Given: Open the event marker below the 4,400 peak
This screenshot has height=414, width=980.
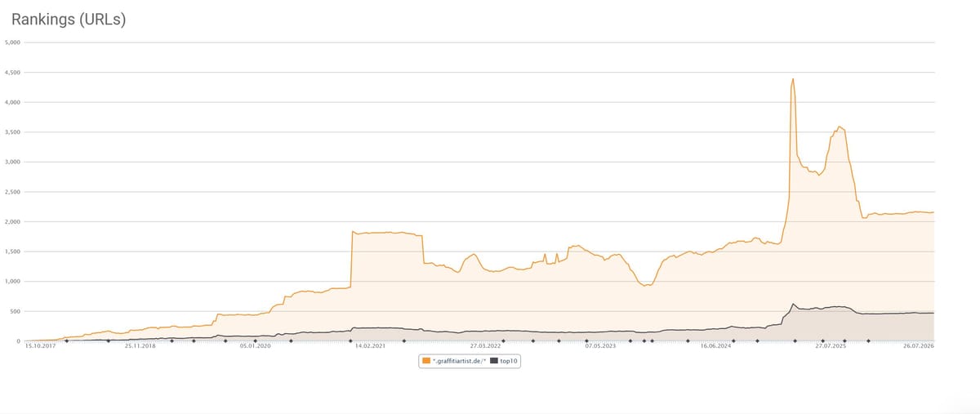Looking at the screenshot, I should pos(795,341).
